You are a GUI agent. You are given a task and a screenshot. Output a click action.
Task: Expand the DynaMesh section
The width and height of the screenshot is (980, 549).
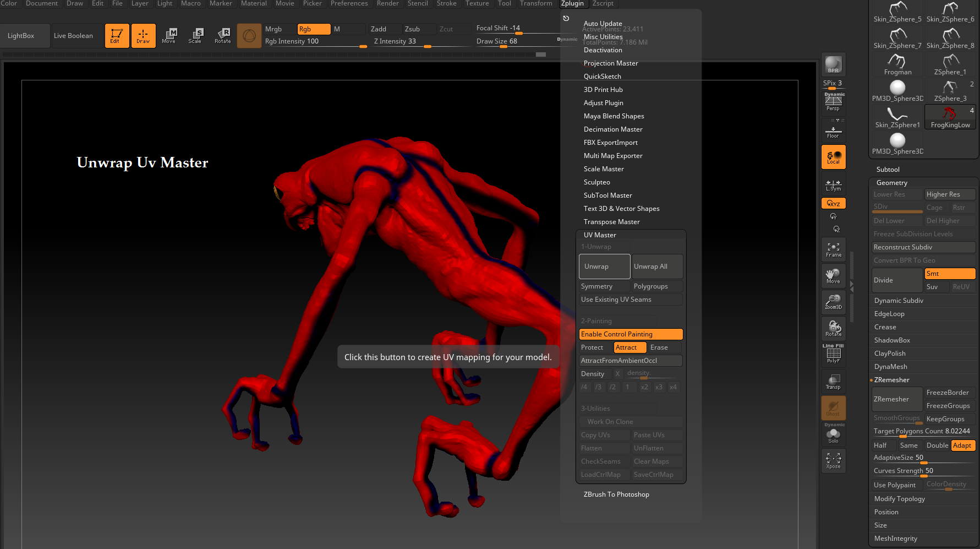tap(890, 367)
